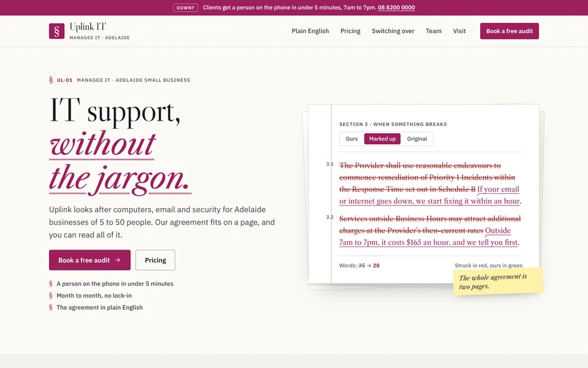Click paragraph starting 'Uplink looks after computers'
588x368 pixels.
click(x=162, y=222)
